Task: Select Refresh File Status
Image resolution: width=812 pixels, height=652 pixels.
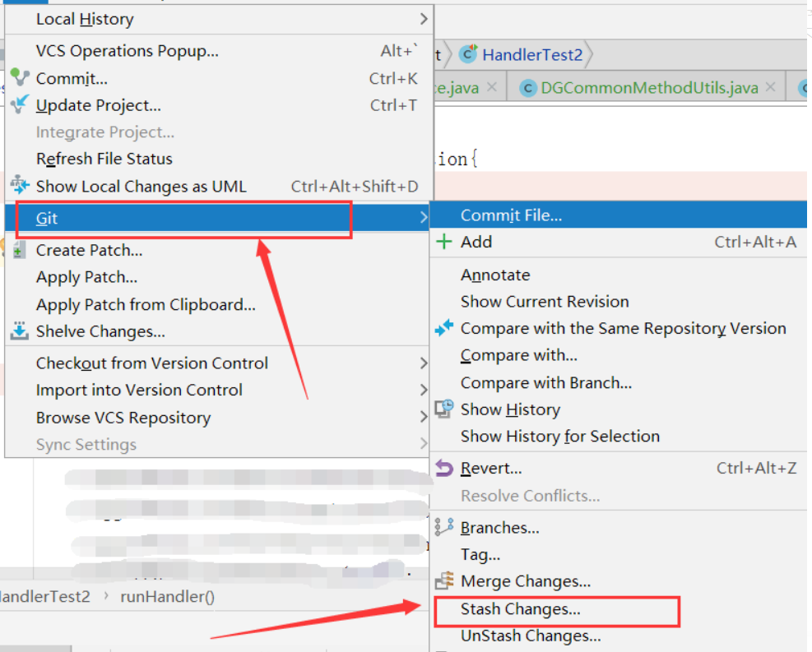Action: click(219, 159)
